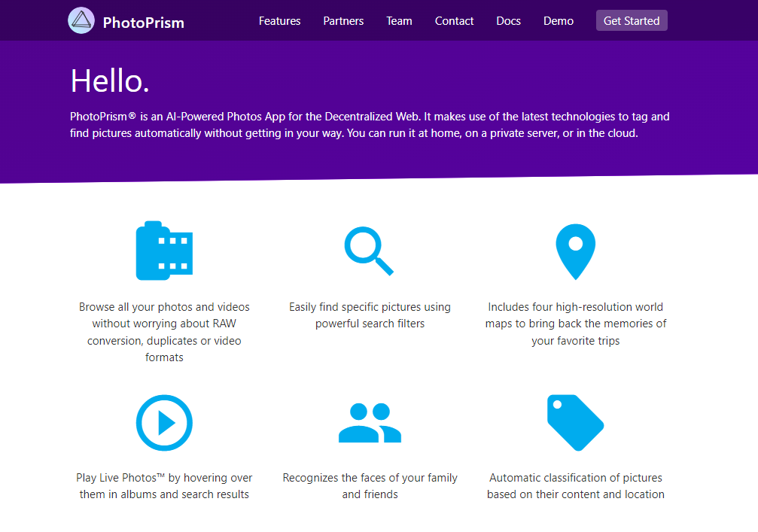Click the Hello. heading
Viewport: 758px width, 532px height.
click(x=110, y=81)
